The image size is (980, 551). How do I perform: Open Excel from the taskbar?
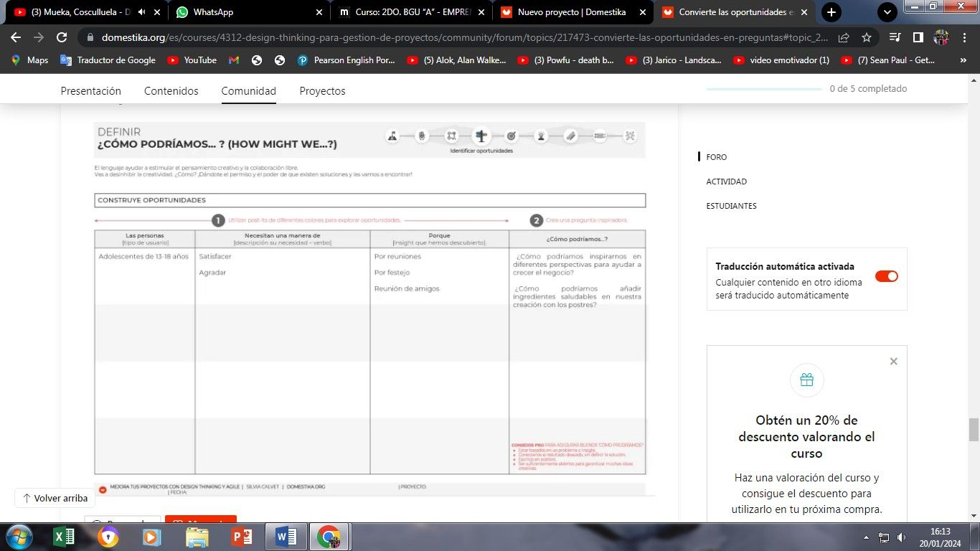(x=65, y=537)
